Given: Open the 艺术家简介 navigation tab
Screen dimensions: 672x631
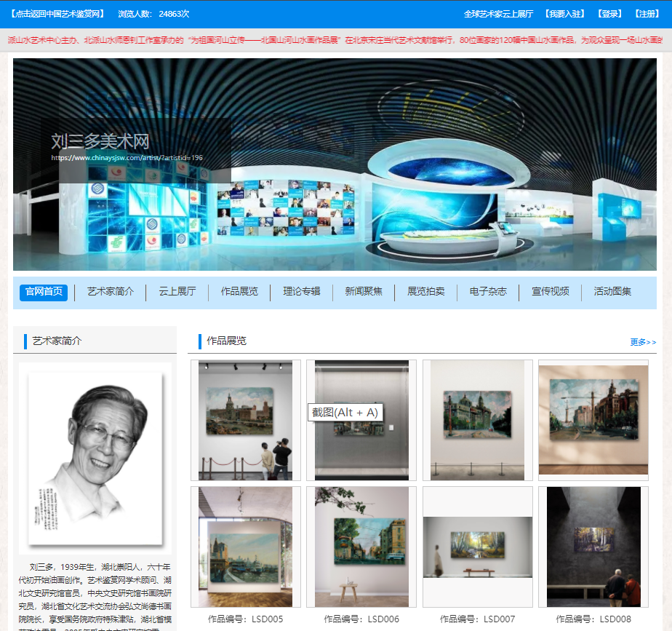Looking at the screenshot, I should tap(111, 292).
